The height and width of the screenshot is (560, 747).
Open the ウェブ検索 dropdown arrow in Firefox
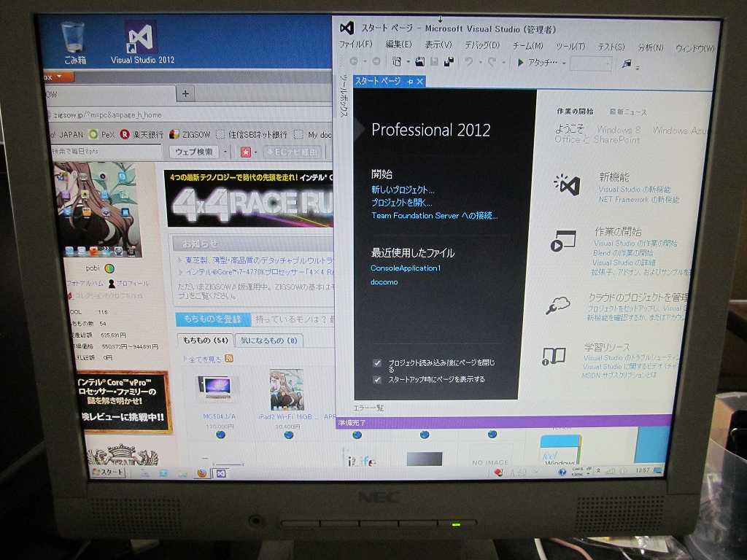[x=225, y=152]
